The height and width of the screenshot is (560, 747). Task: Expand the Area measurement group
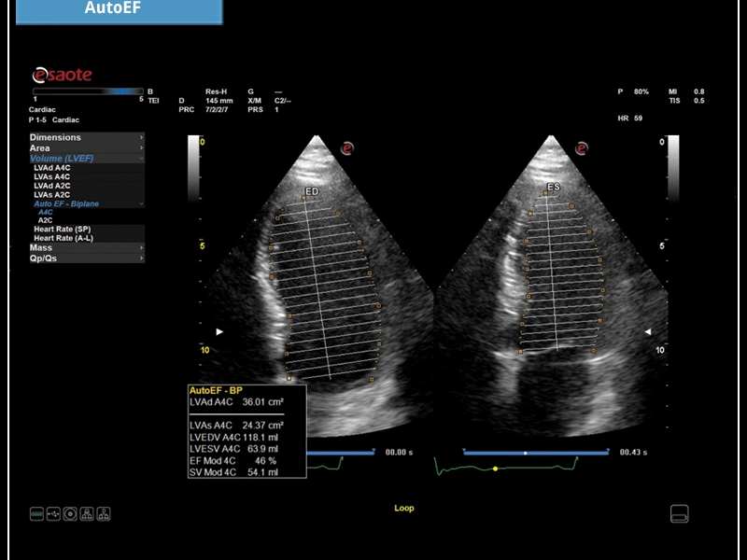click(x=86, y=148)
